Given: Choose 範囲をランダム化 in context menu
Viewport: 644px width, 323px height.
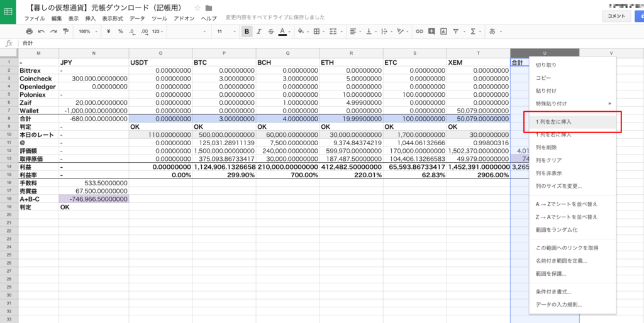Looking at the screenshot, I should pos(573,230).
